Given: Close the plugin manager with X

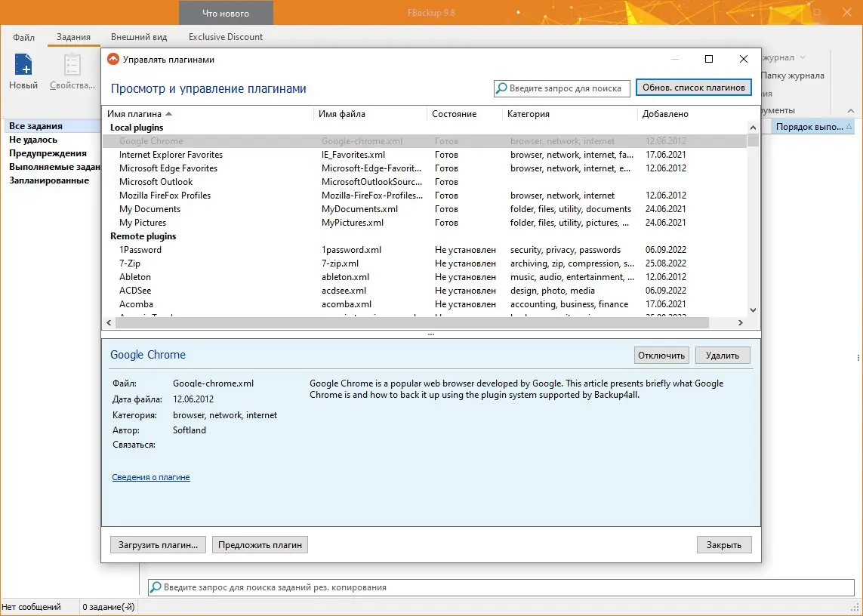Looking at the screenshot, I should pos(744,59).
